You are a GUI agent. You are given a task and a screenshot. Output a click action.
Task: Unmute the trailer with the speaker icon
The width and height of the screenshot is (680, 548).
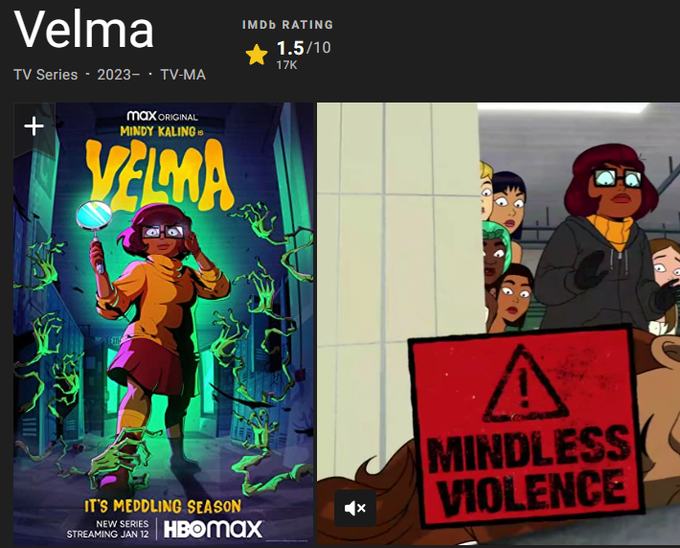(355, 508)
